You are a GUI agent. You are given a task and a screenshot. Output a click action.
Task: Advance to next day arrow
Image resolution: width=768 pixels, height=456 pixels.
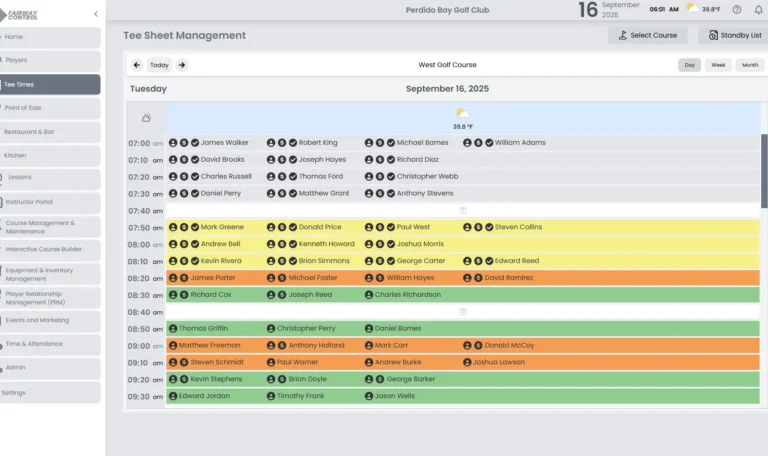point(182,65)
